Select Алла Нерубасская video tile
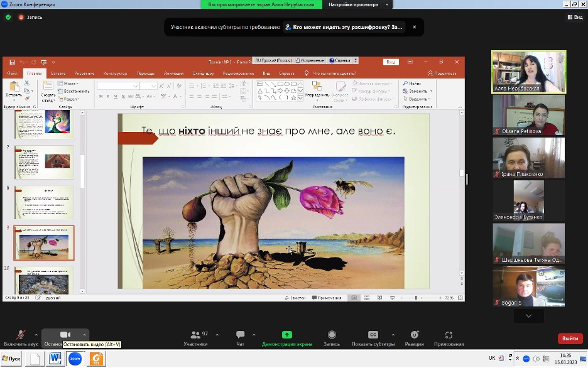This screenshot has width=588, height=368. 529,72
